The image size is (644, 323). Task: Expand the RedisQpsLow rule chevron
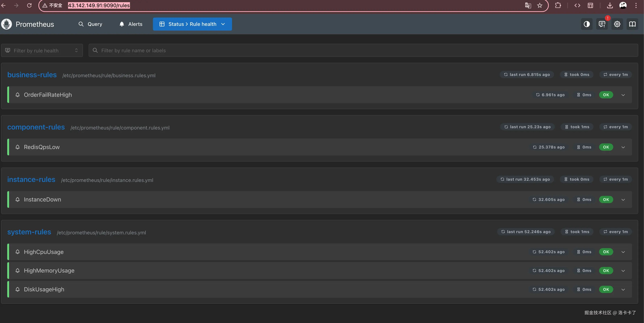point(623,147)
